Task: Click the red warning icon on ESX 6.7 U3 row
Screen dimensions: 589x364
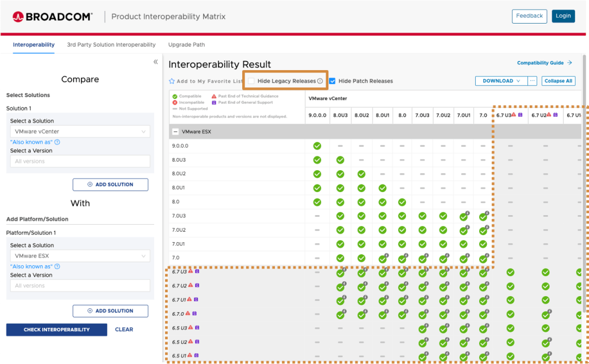Action: (190, 271)
